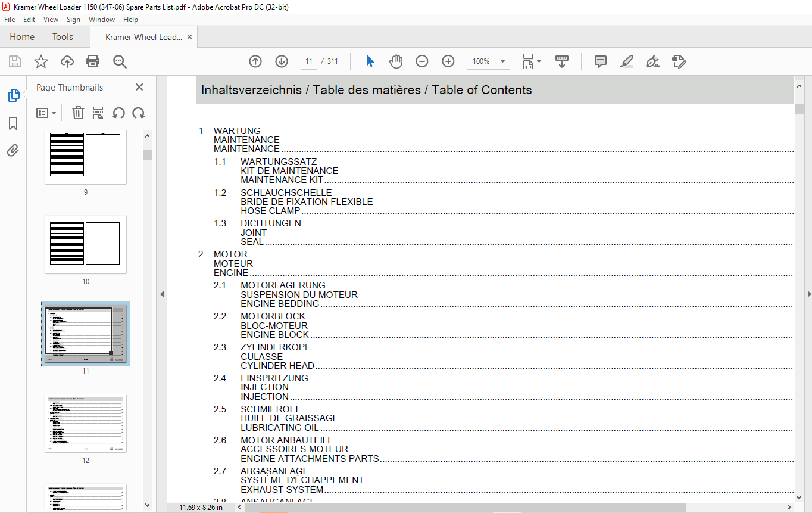Image resolution: width=812 pixels, height=513 pixels.
Task: Select page 12 thumbnail
Action: (x=86, y=423)
